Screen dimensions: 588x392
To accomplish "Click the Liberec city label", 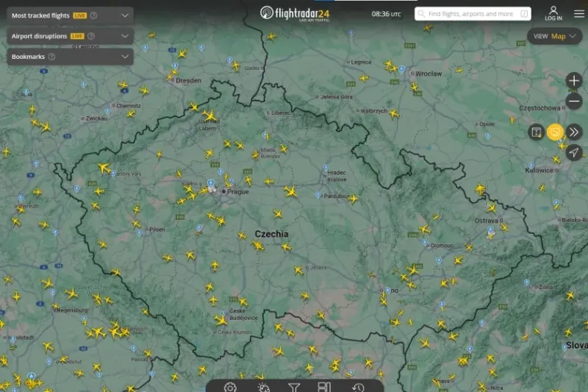I will click(x=281, y=113).
